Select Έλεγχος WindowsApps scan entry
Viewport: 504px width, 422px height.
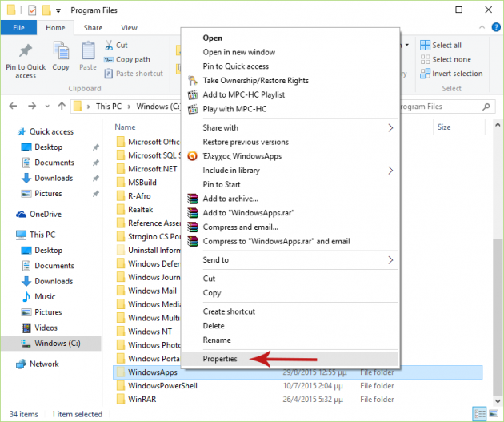[x=291, y=156]
